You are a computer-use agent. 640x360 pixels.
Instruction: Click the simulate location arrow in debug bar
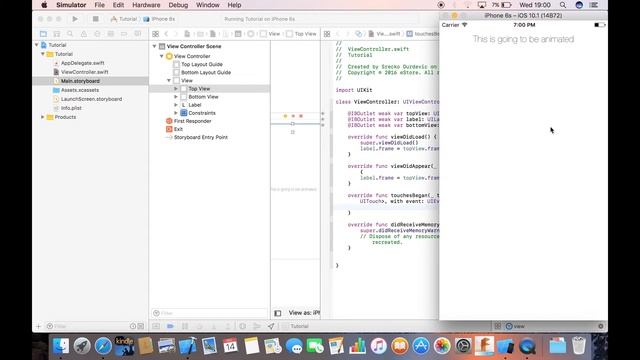[271, 326]
